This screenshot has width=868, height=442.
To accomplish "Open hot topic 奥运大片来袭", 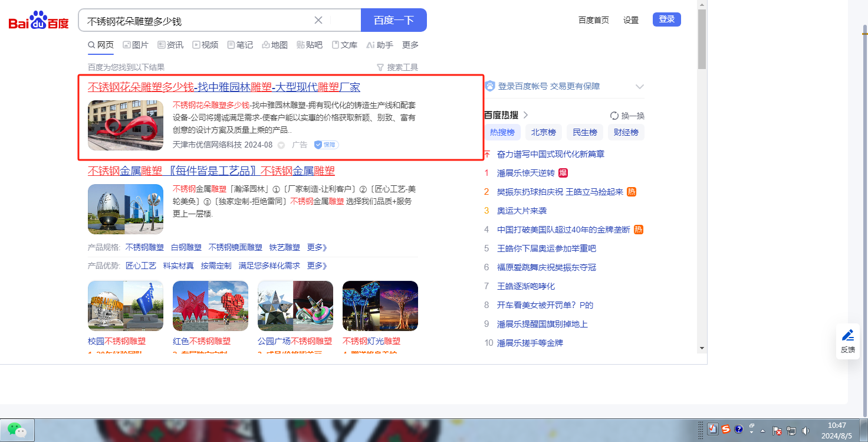I will 522,211.
